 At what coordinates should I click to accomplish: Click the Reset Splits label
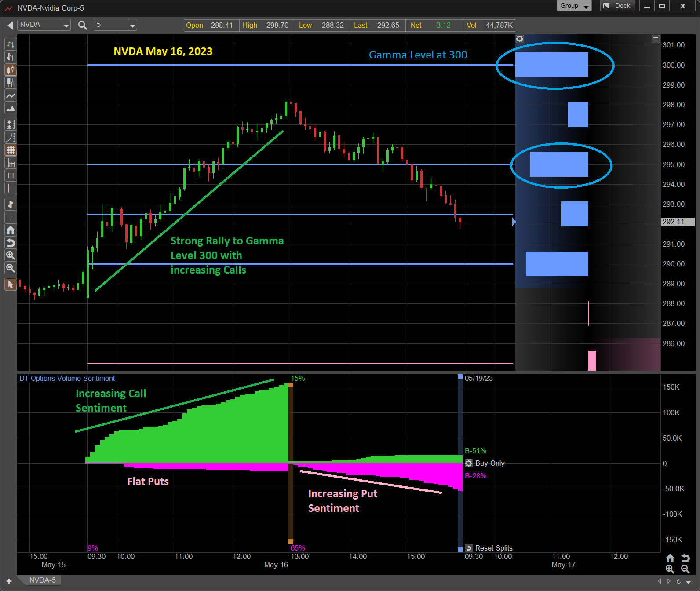(x=494, y=548)
